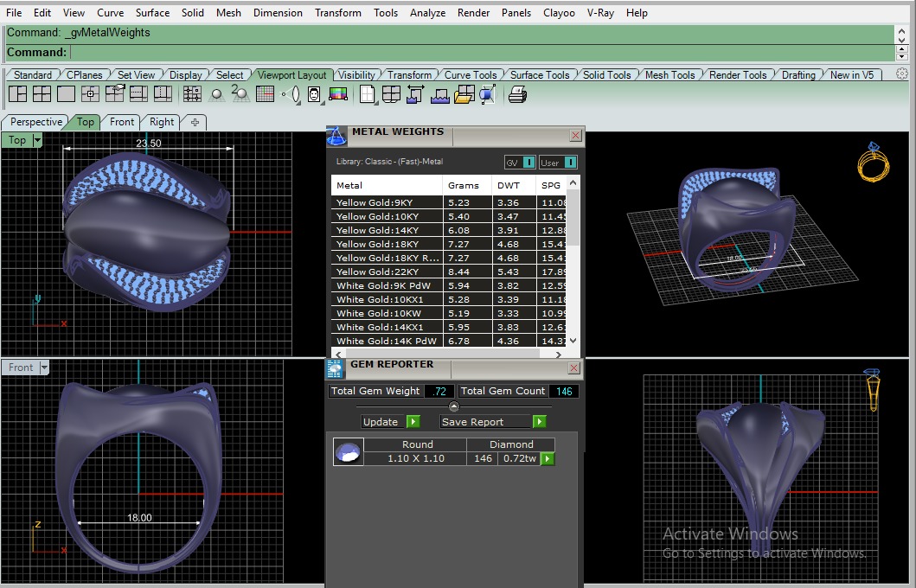The width and height of the screenshot is (916, 588).
Task: Toggle the GV library switch
Action: 528,163
